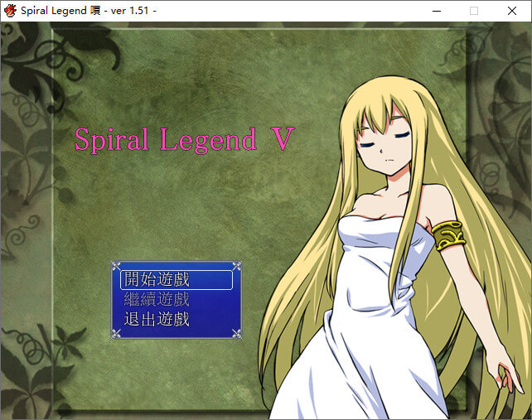This screenshot has width=532, height=420.
Task: Maximize the game window
Action: coord(474,11)
